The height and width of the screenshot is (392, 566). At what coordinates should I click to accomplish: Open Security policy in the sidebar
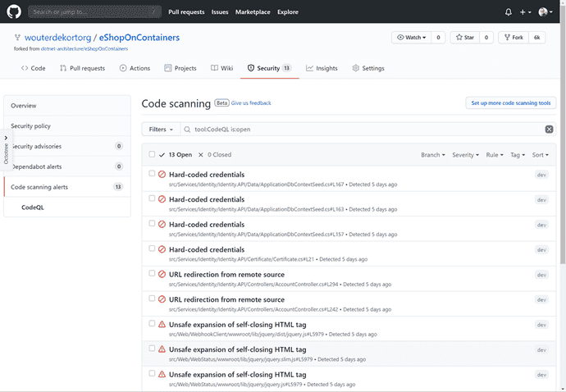(x=67, y=125)
